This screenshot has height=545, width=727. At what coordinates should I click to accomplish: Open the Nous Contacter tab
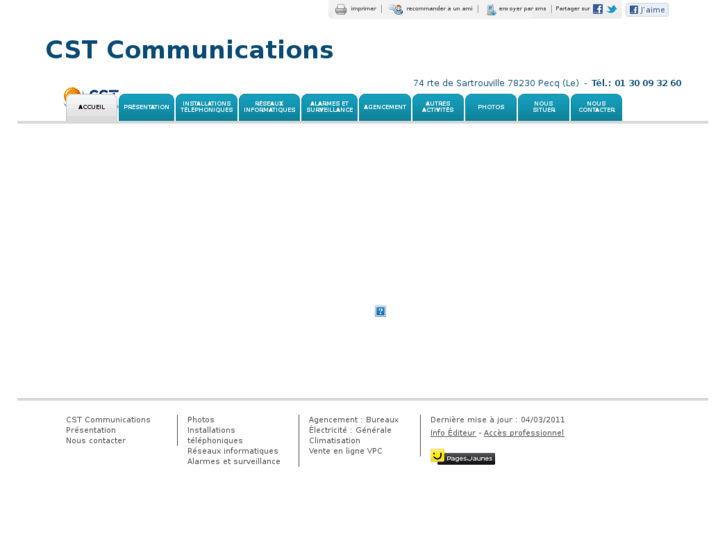point(597,108)
